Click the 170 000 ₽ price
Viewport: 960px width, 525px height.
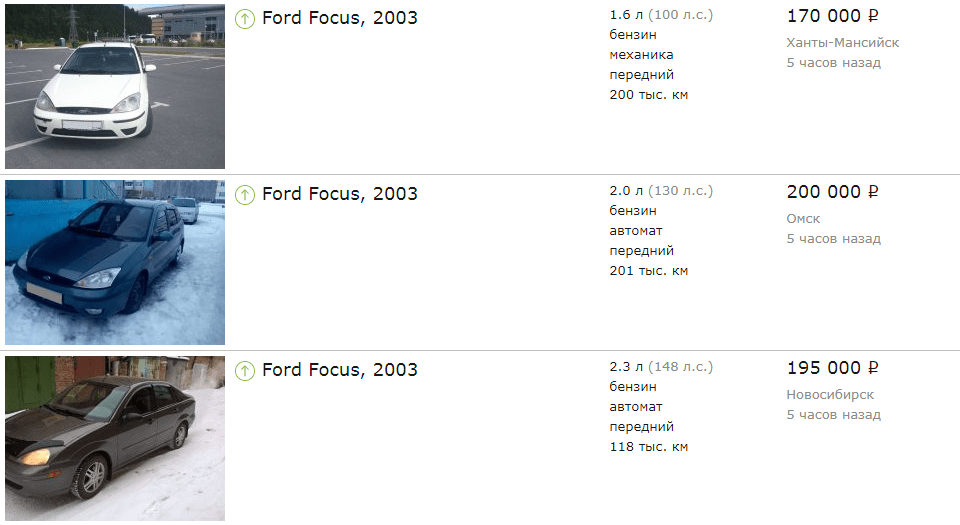pyautogui.click(x=832, y=16)
